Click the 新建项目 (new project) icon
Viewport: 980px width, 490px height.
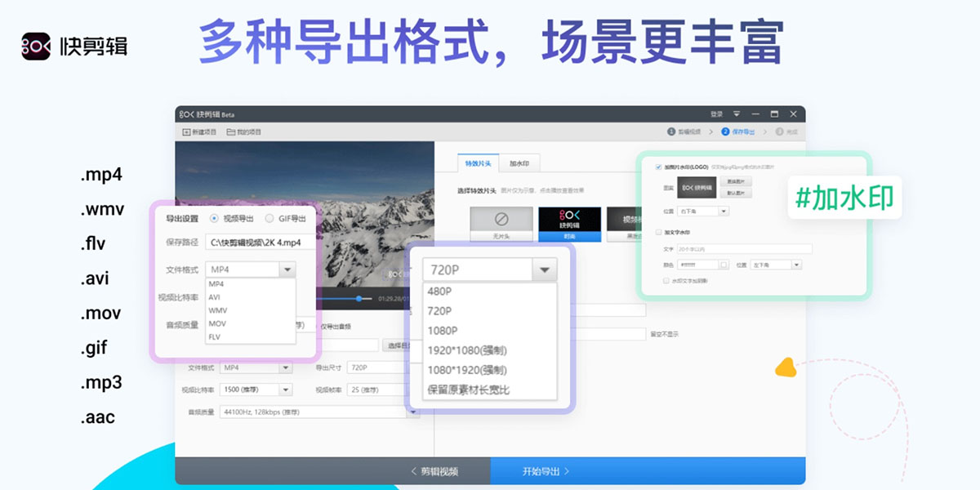point(187,131)
